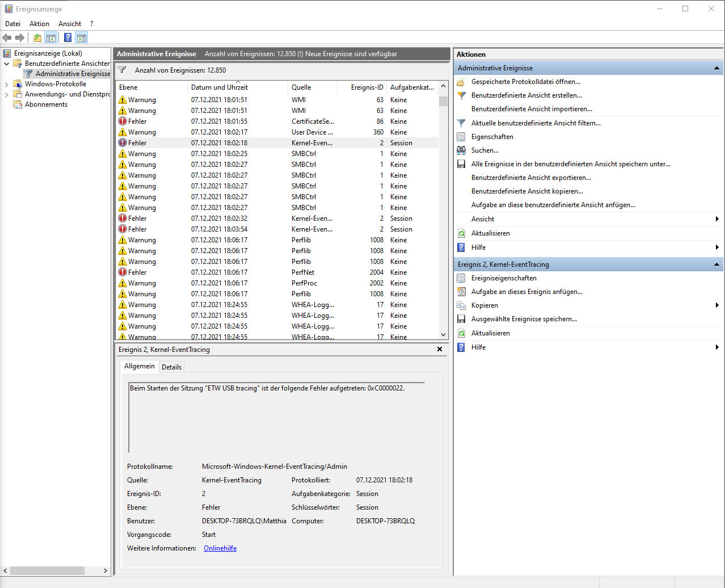
Task: Click the warning icon of User Device row
Action: (x=123, y=132)
